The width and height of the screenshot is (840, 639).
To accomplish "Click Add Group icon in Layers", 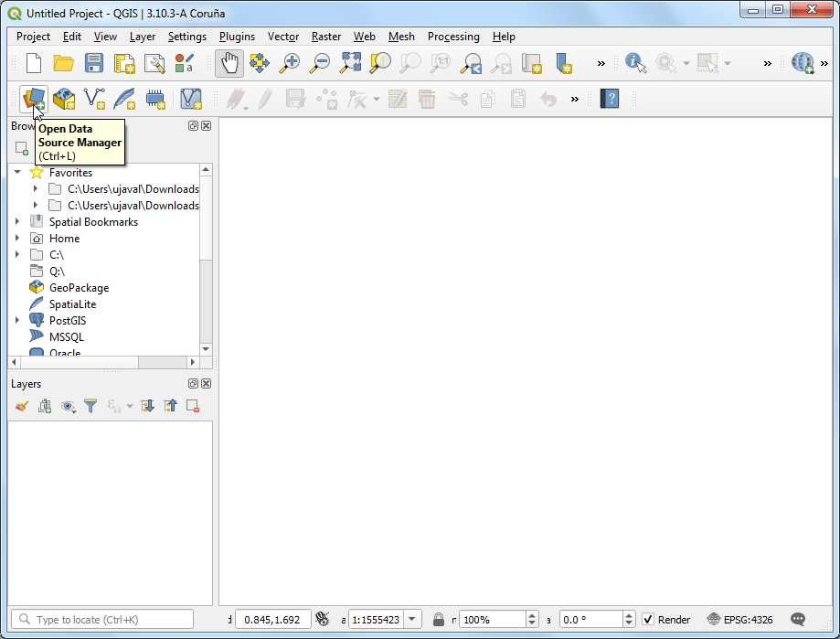I will click(45, 406).
